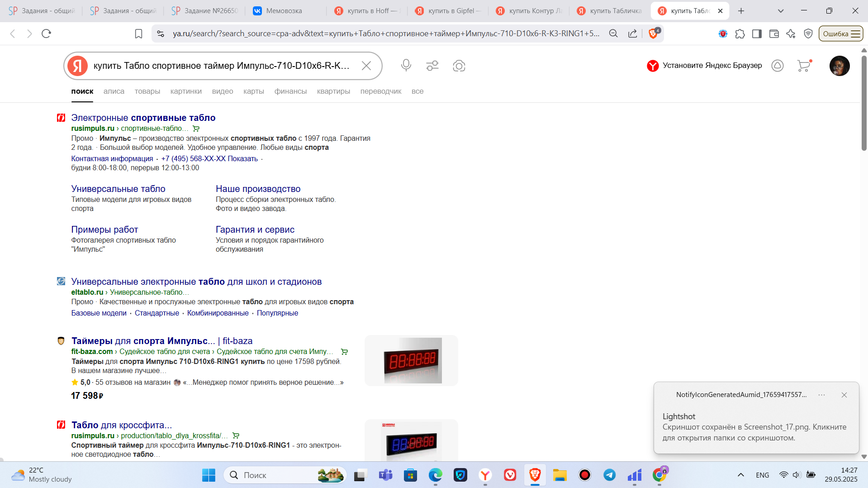Screen dimensions: 868x488
Task: Reload the current page
Action: click(x=46, y=33)
